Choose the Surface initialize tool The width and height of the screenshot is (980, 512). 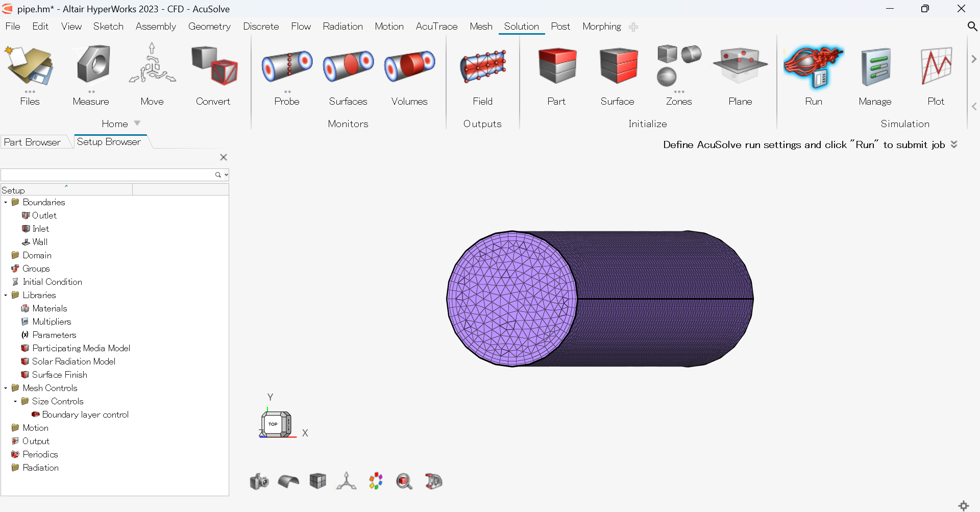[x=618, y=66]
